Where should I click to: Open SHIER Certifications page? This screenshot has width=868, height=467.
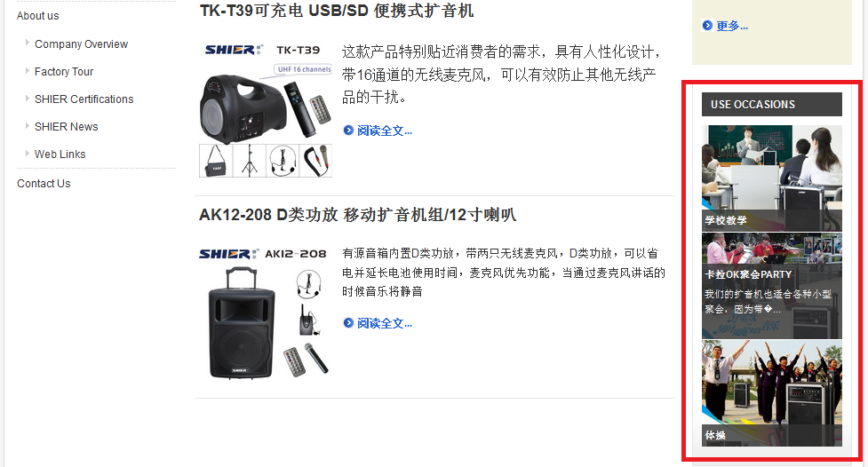(x=84, y=99)
